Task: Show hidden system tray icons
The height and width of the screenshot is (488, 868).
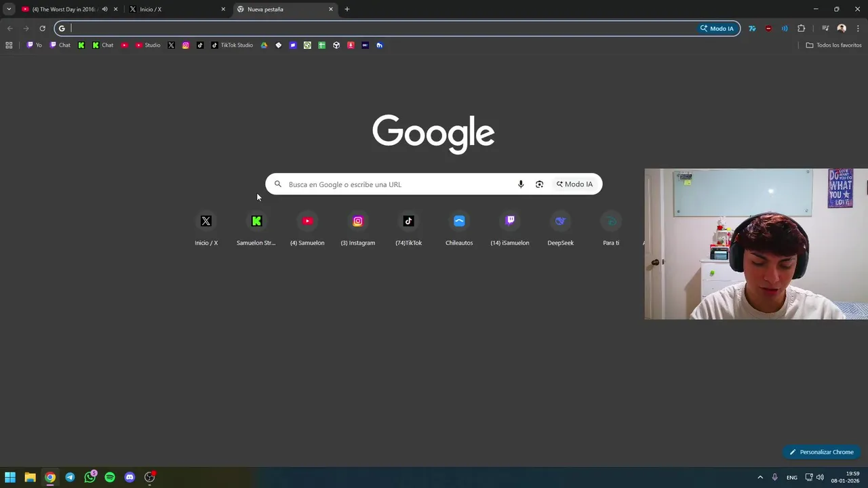Action: pyautogui.click(x=760, y=477)
